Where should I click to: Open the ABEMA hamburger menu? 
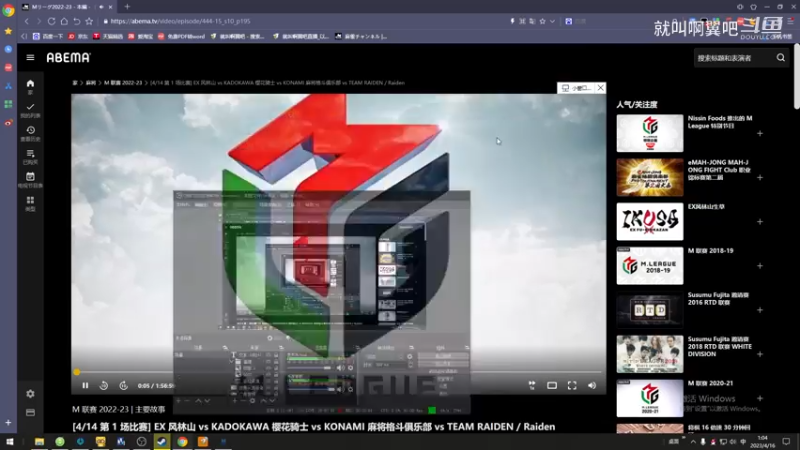click(x=30, y=58)
